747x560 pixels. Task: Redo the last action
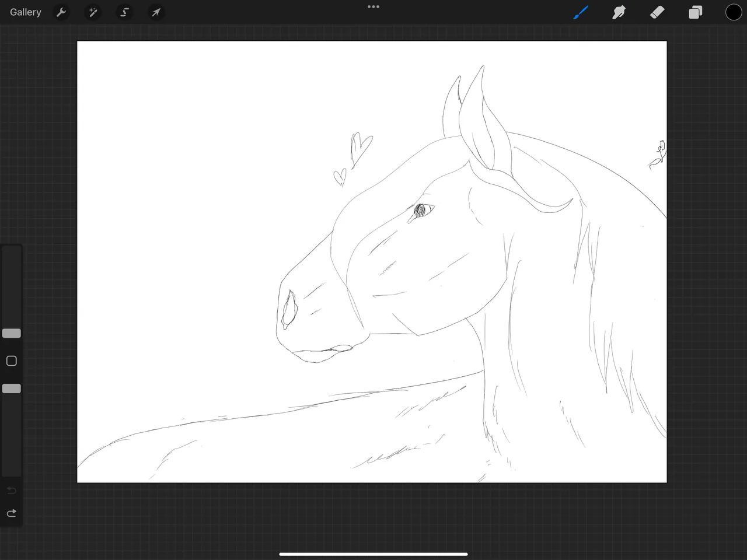[x=11, y=513]
